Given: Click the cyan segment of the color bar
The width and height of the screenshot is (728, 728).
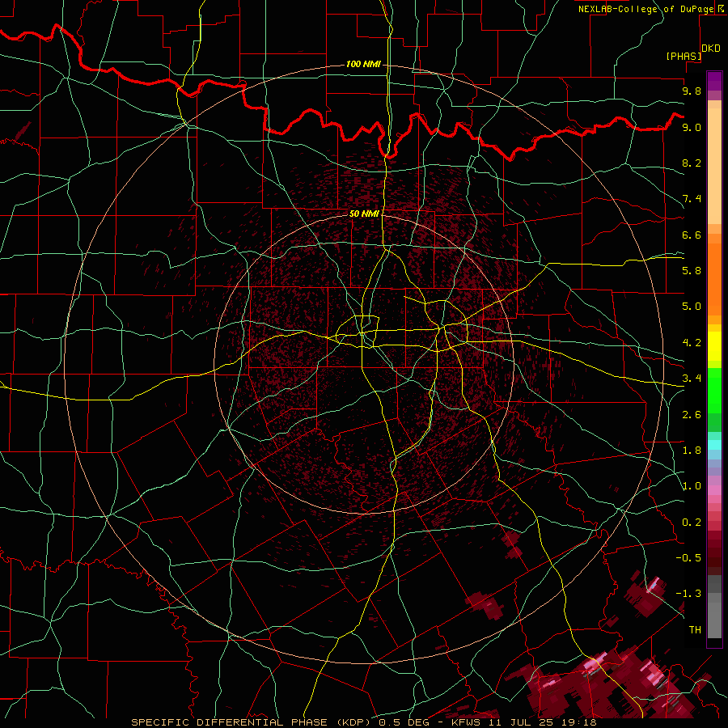Looking at the screenshot, I should pos(714,445).
